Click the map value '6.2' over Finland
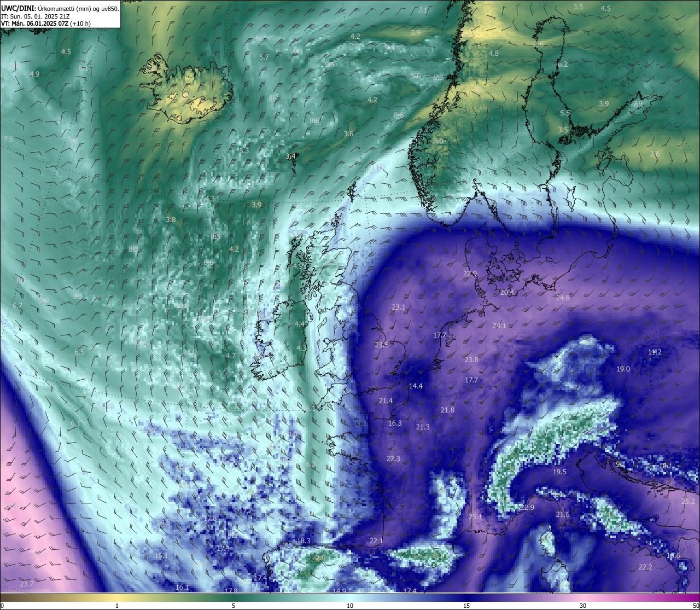This screenshot has width=700, height=610. point(563,65)
